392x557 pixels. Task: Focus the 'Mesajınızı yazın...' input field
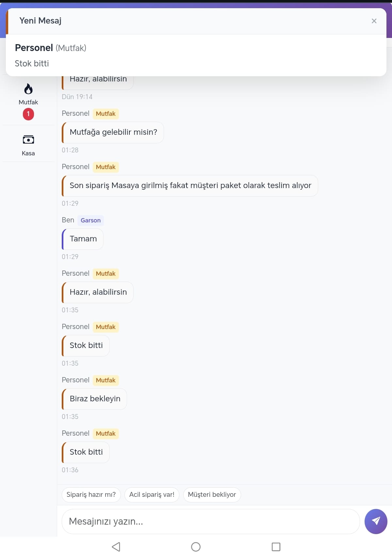click(211, 521)
